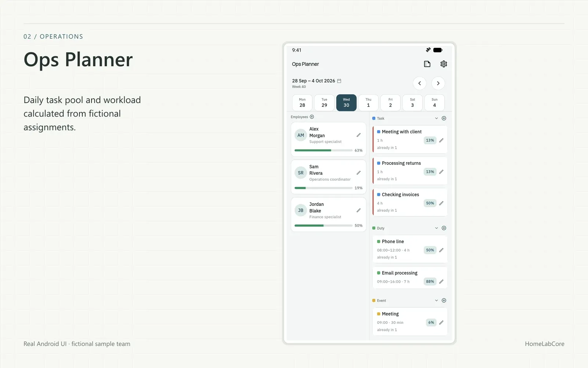
Task: Click Sam Rivera's SR avatar
Action: (x=301, y=173)
